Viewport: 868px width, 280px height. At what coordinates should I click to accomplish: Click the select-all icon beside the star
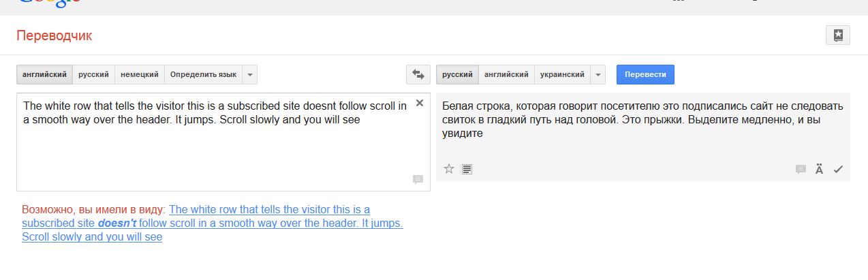[x=467, y=169]
